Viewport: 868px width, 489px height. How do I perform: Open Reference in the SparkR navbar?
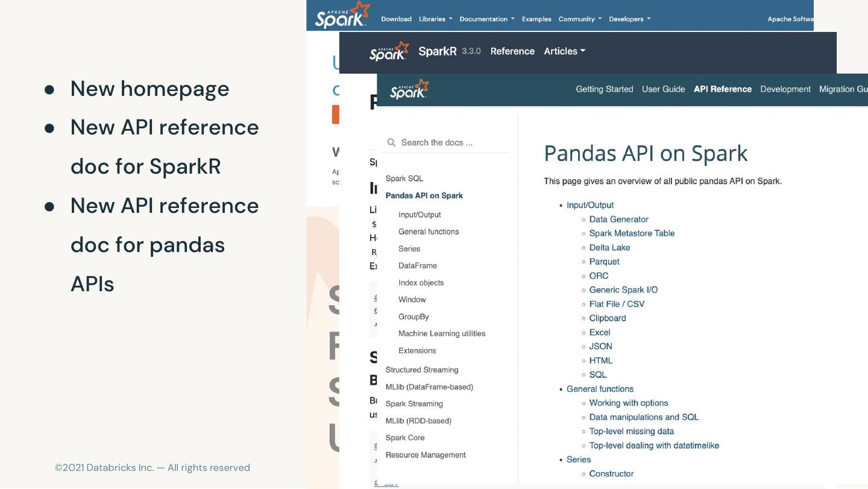coord(512,51)
